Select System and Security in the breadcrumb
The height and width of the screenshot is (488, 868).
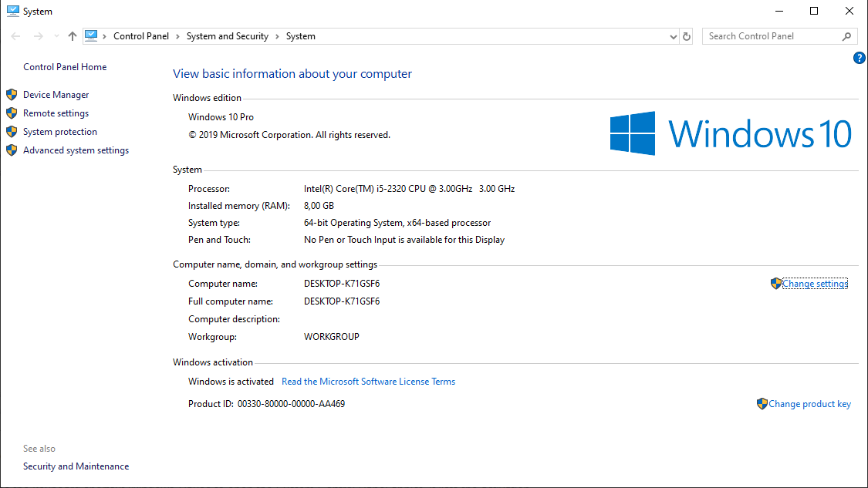pyautogui.click(x=227, y=35)
